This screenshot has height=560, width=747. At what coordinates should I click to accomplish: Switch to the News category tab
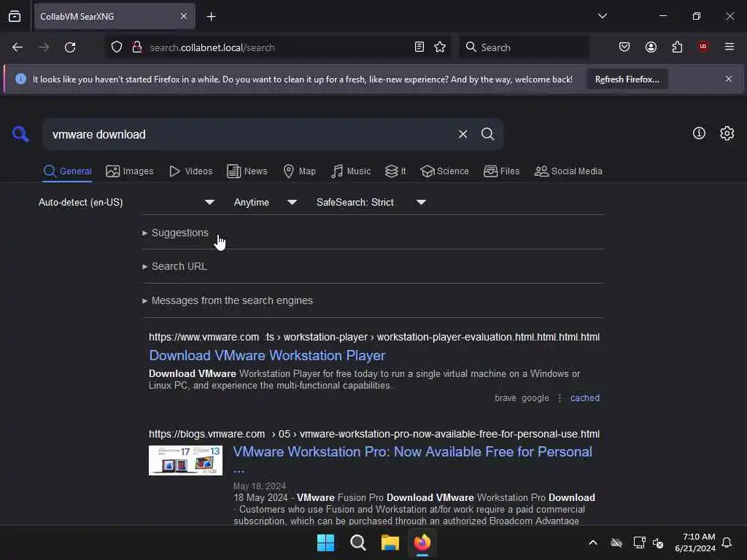(247, 171)
